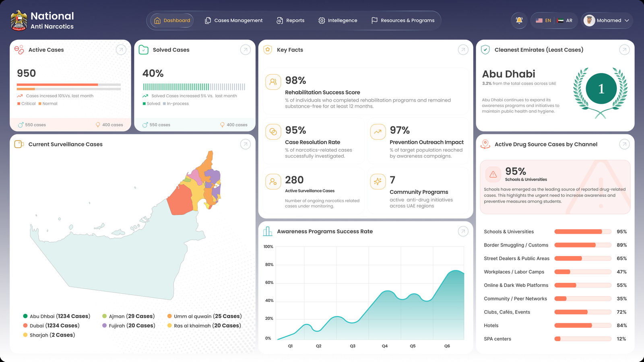Expand Active Drug Source Cases arrow
The width and height of the screenshot is (644, 362).
point(624,144)
